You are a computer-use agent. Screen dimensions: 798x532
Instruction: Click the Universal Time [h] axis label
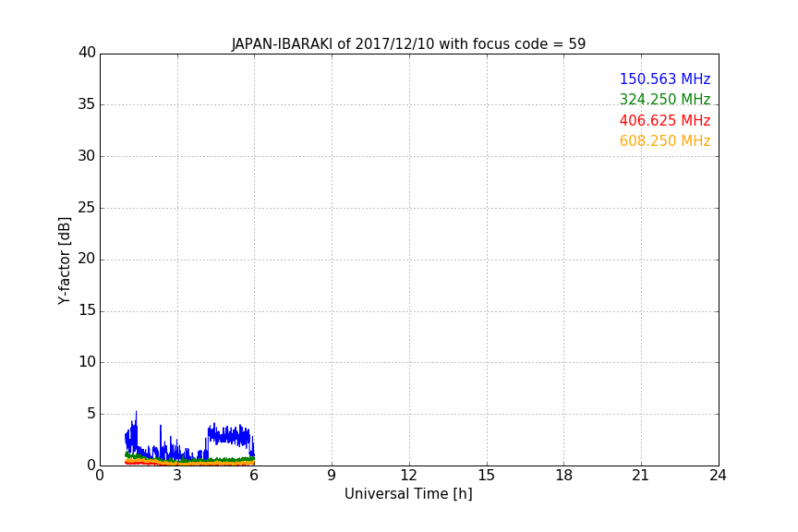(408, 494)
